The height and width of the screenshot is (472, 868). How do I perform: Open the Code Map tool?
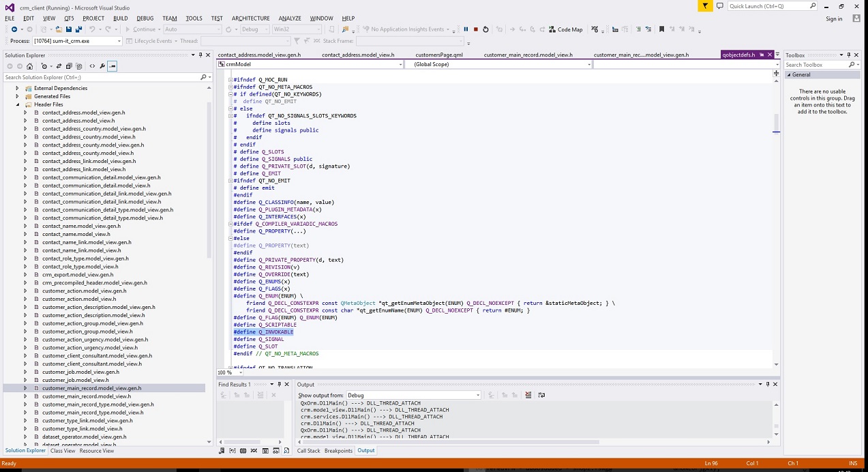click(x=565, y=29)
